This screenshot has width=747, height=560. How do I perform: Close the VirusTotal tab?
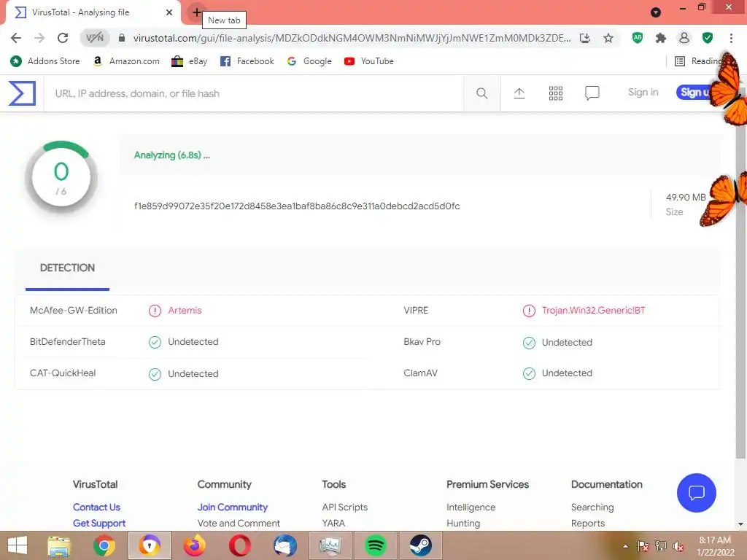coord(169,12)
